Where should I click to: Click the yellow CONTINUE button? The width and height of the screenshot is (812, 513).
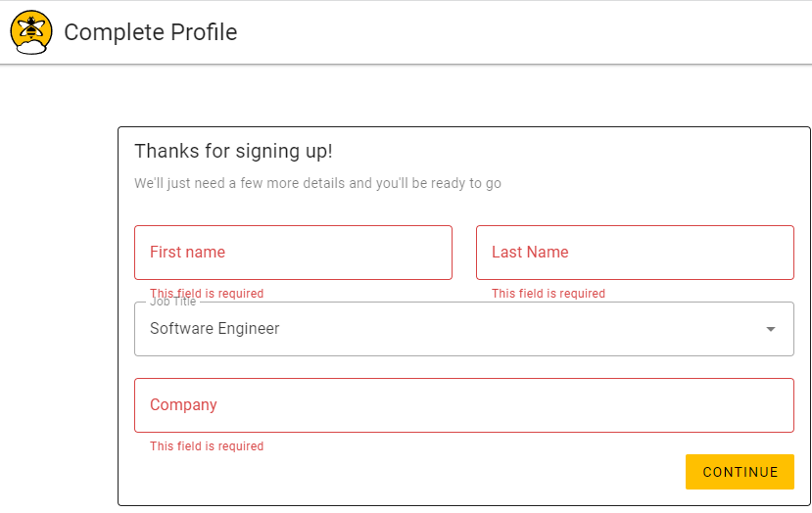coord(740,472)
